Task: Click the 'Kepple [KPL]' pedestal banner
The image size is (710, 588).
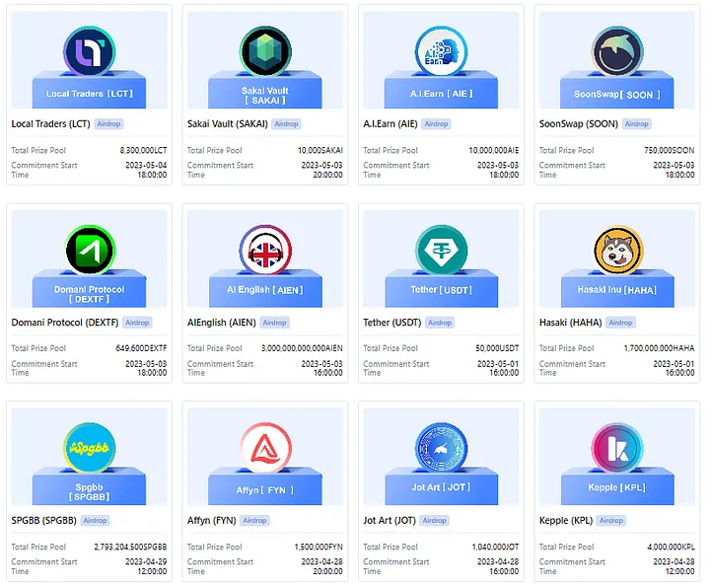Action: coord(617,487)
